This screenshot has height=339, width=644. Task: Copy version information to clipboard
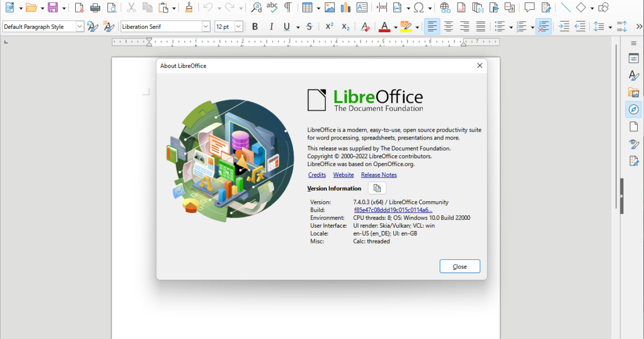coord(377,189)
